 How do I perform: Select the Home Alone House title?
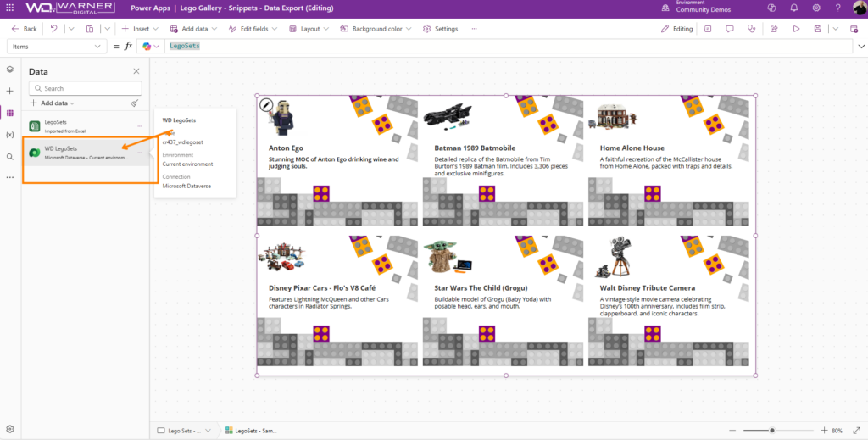coord(632,148)
